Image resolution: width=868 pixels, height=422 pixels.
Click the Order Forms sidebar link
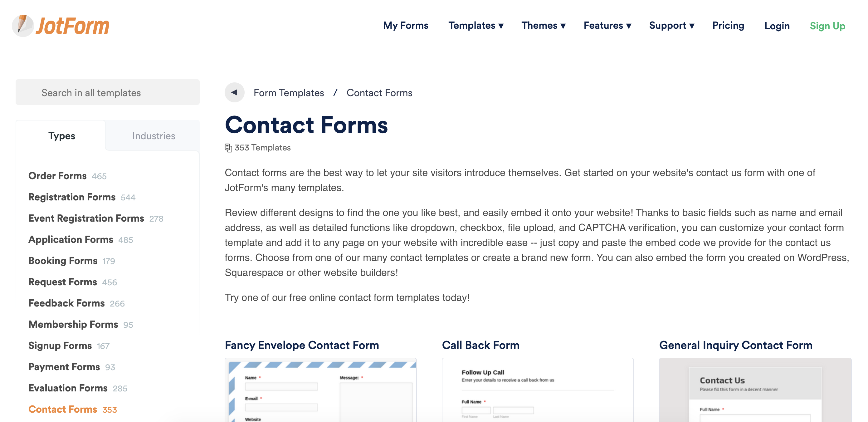coord(58,175)
